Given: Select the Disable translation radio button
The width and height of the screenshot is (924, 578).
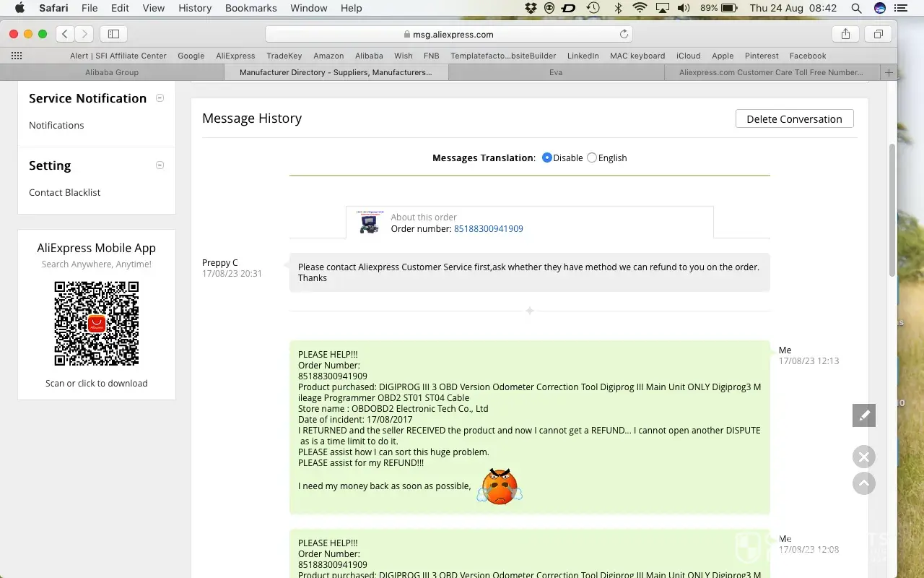Looking at the screenshot, I should click(547, 158).
